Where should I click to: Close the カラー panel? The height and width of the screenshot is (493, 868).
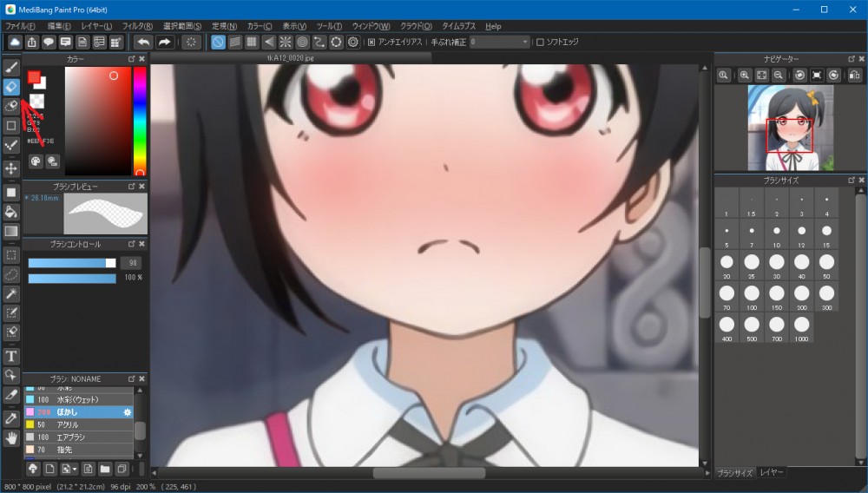pos(141,59)
